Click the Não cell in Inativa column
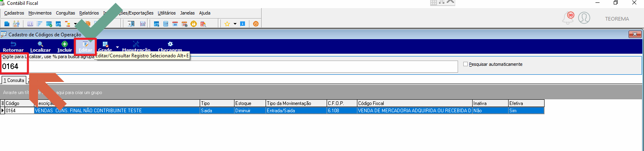This screenshot has width=644, height=151. (x=490, y=111)
